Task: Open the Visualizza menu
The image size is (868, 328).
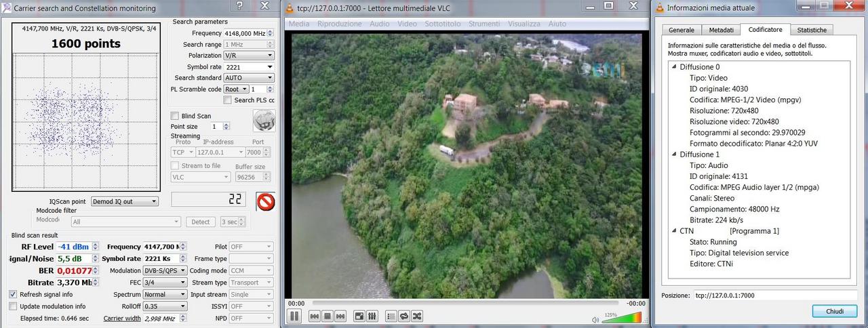Action: [x=524, y=24]
